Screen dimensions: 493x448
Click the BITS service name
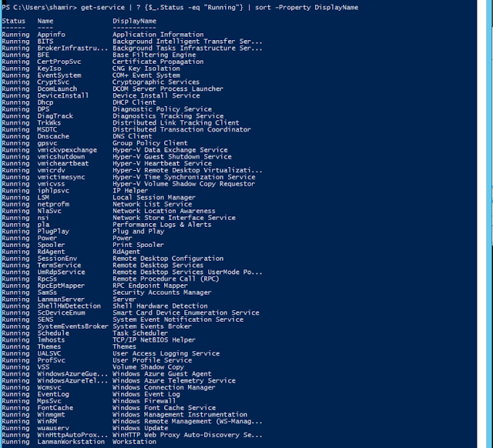45,42
